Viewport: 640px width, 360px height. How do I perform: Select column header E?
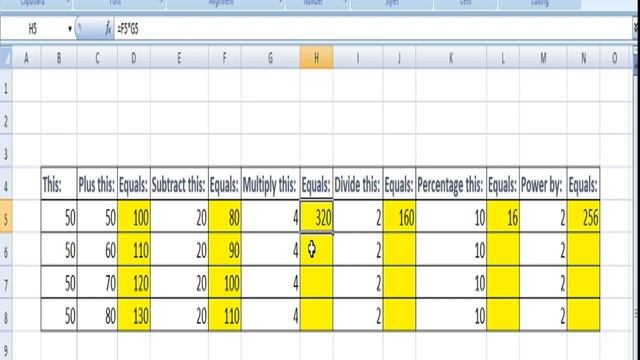(x=179, y=58)
